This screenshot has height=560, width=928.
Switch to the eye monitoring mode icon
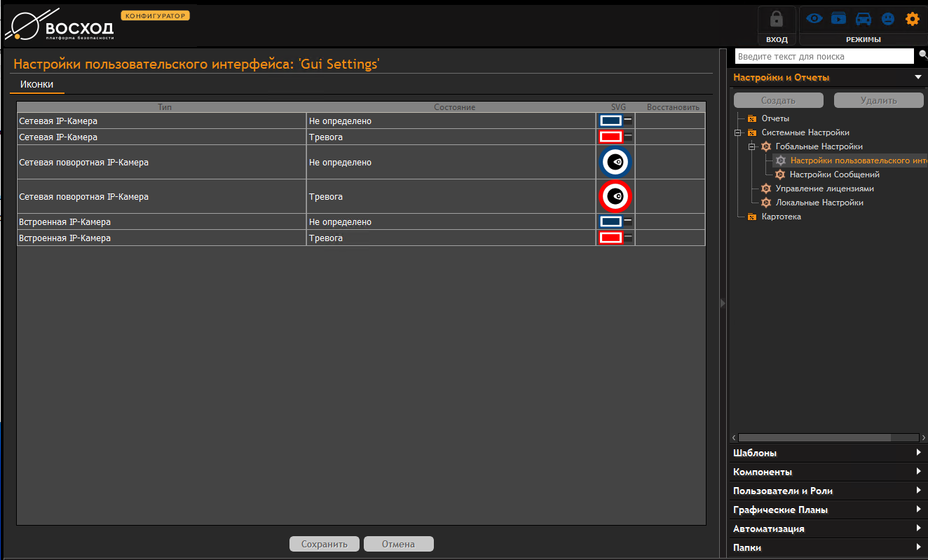coord(814,19)
